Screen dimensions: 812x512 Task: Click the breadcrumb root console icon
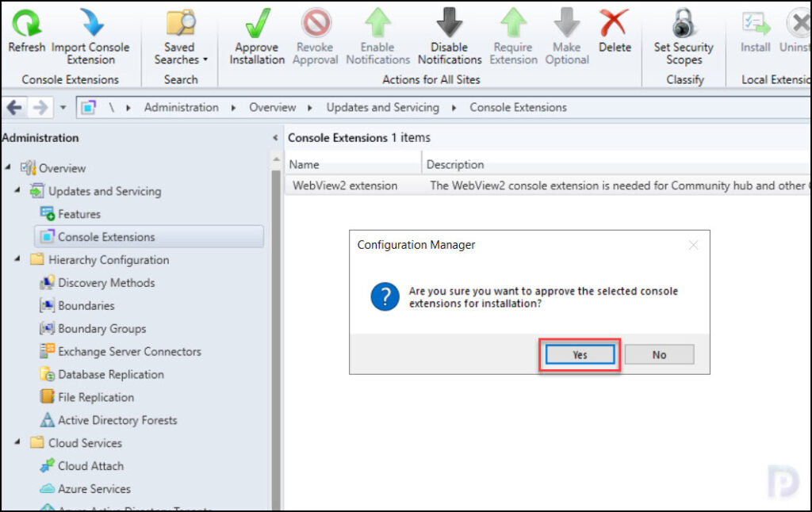(89, 108)
